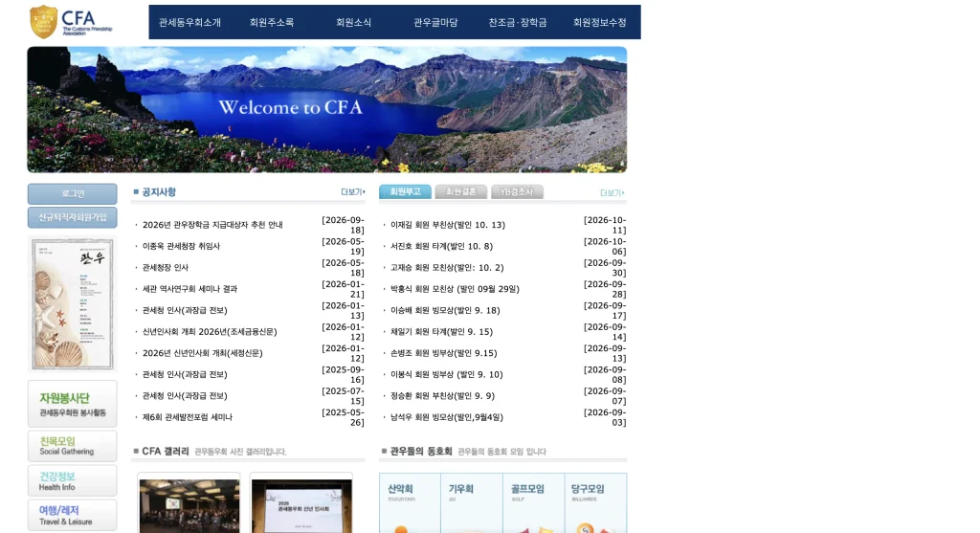Open the 회원소식 menu
This screenshot has height=533, width=980.
click(353, 23)
